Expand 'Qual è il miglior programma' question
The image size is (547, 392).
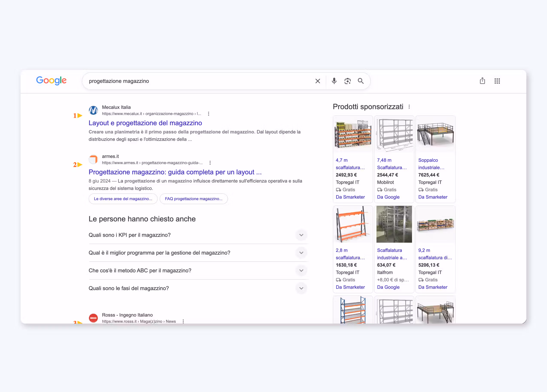click(x=199, y=253)
